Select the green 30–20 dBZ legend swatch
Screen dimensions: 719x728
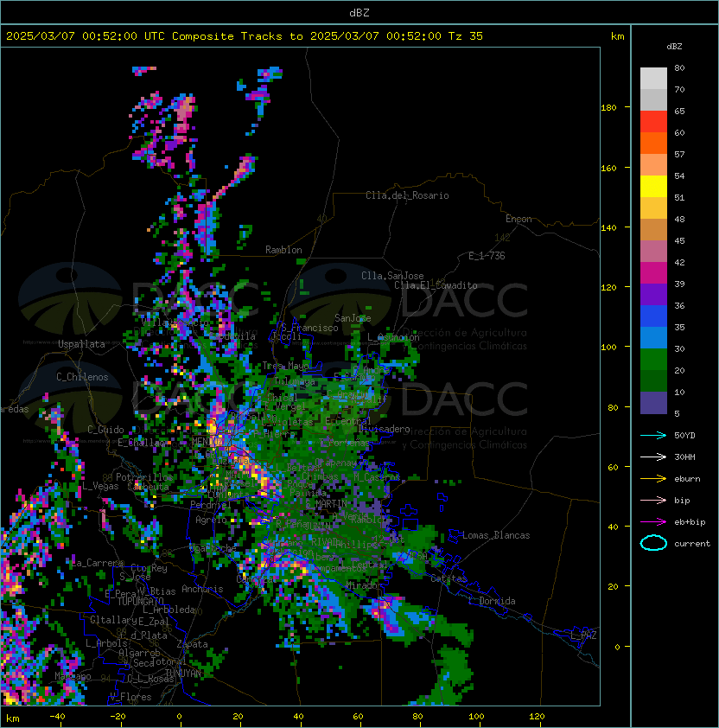coord(653,360)
